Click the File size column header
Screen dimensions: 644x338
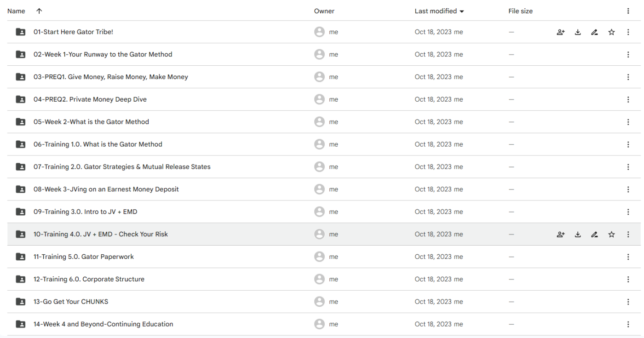[520, 11]
